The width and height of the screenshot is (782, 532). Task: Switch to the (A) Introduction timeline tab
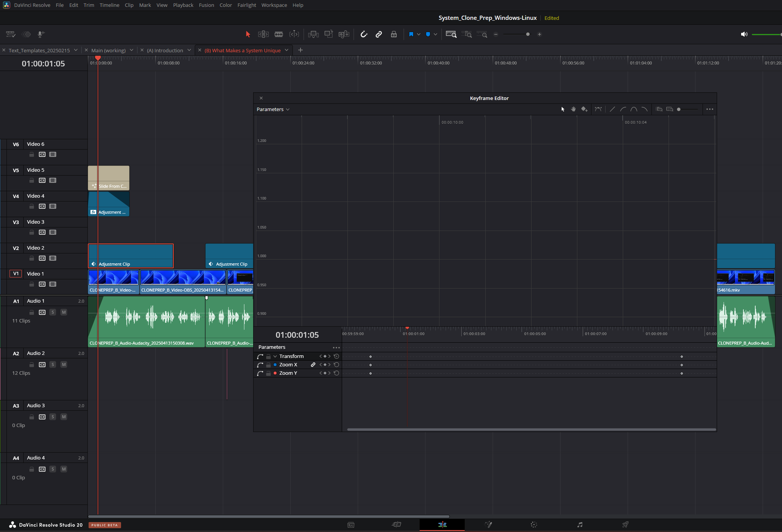pos(165,50)
